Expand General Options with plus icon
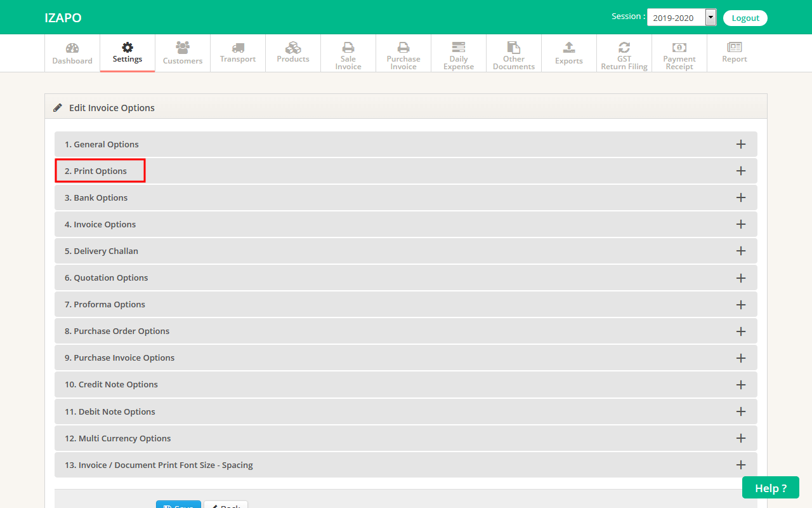The width and height of the screenshot is (812, 508). (x=740, y=144)
